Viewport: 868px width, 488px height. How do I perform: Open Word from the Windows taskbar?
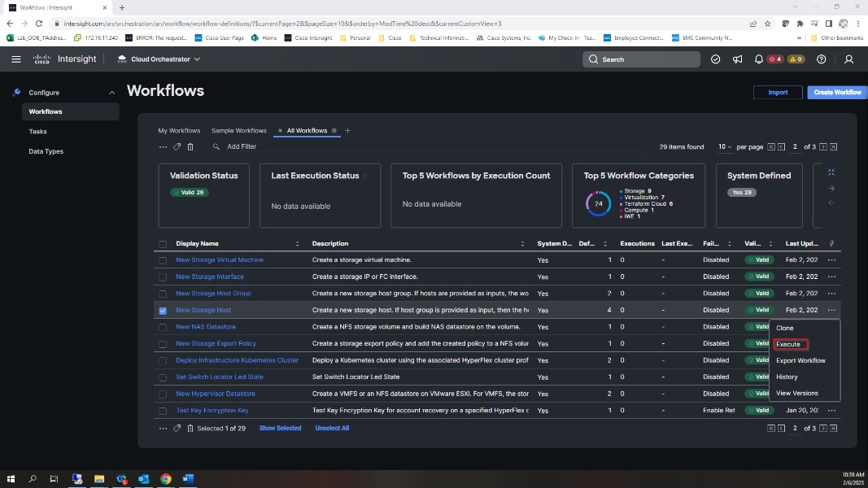188,478
